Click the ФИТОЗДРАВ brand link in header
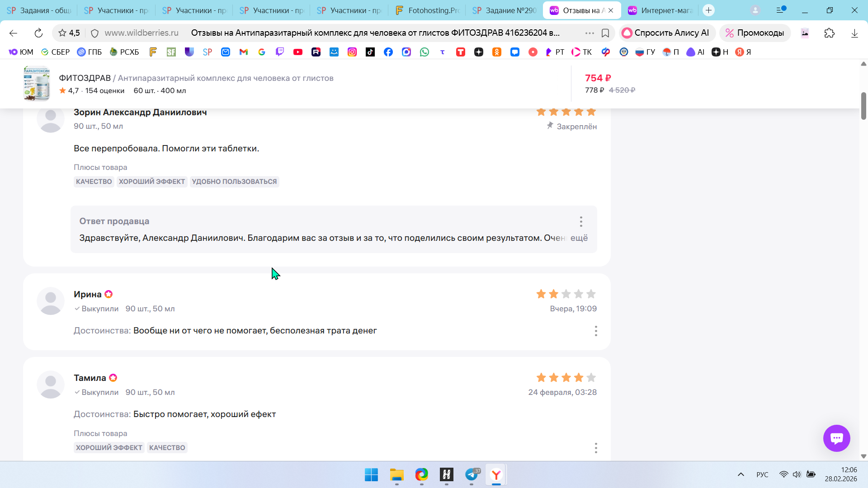 tap(85, 78)
